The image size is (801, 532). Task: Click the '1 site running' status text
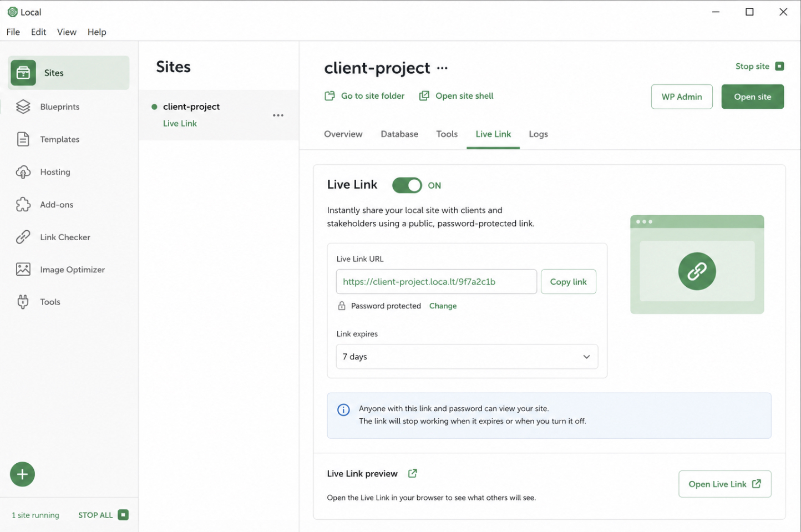36,515
